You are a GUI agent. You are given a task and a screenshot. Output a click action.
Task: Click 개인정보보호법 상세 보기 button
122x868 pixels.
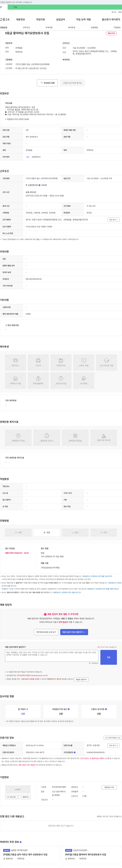tap(46, 632)
